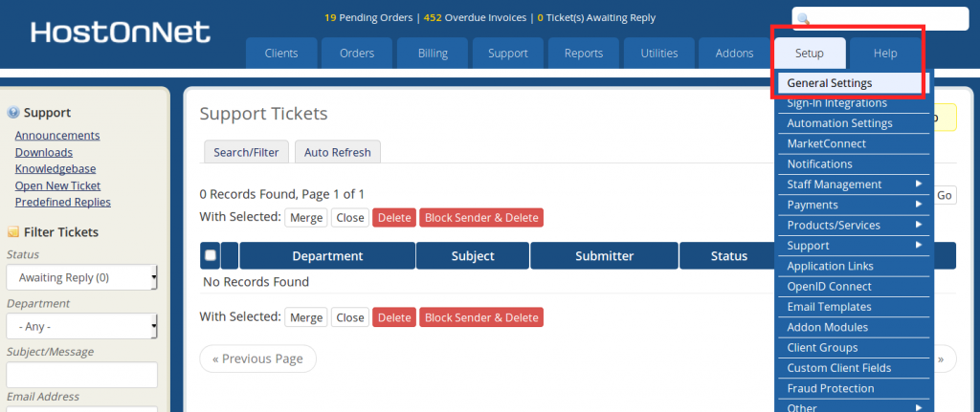
Task: Switch to the Auto Refresh tab
Action: (x=338, y=152)
